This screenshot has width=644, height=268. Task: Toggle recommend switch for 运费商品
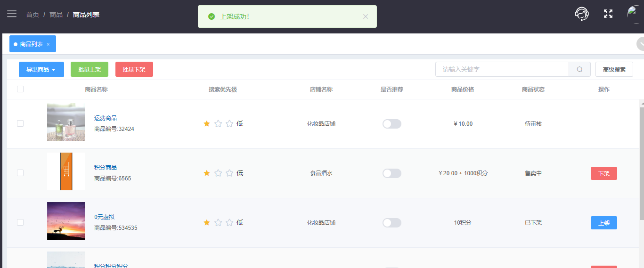[392, 124]
